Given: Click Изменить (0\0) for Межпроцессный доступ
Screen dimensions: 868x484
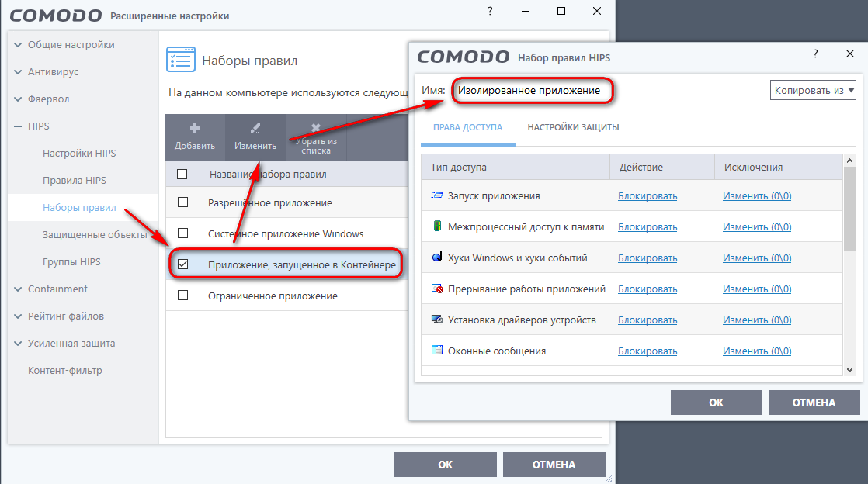Looking at the screenshot, I should click(757, 226).
